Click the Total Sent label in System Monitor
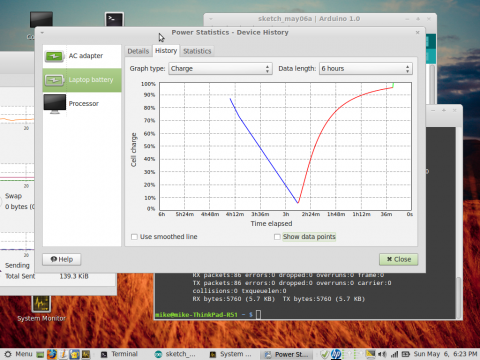This screenshot has height=360, width=480. click(x=20, y=276)
